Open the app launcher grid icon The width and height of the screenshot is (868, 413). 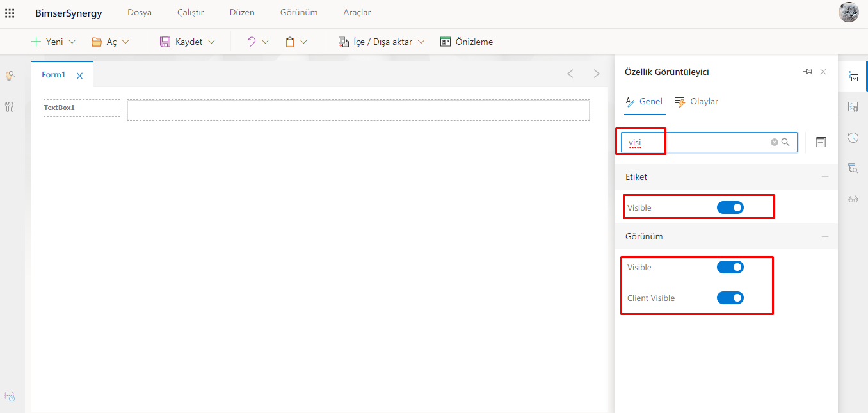click(10, 13)
